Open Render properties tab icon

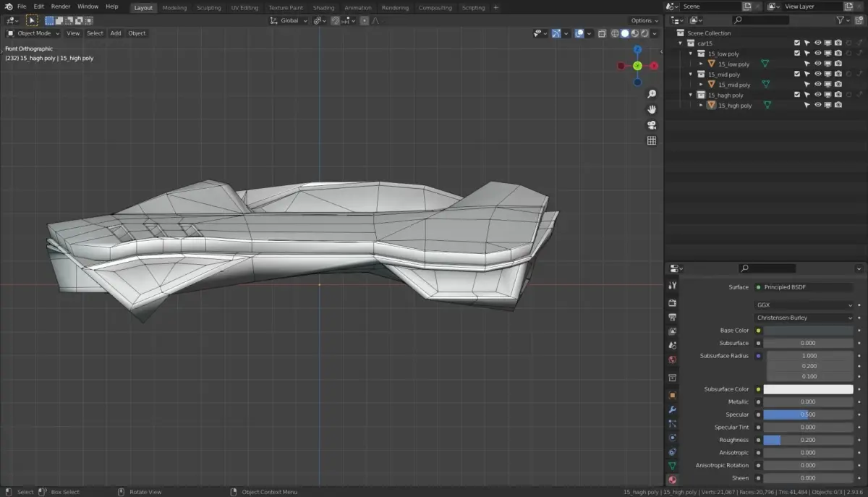673,303
